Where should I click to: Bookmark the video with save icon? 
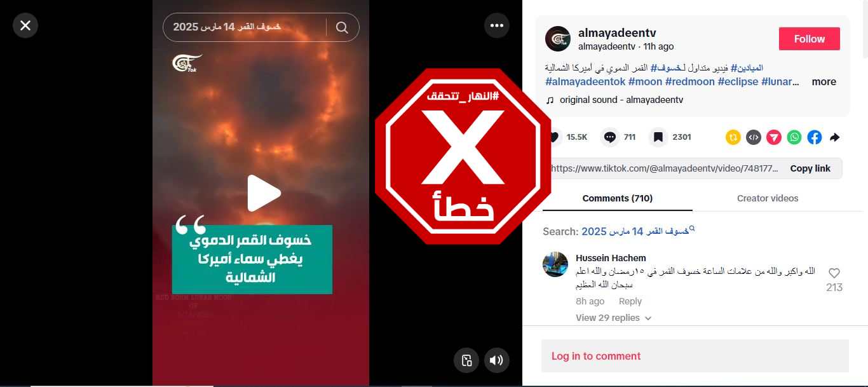point(658,137)
